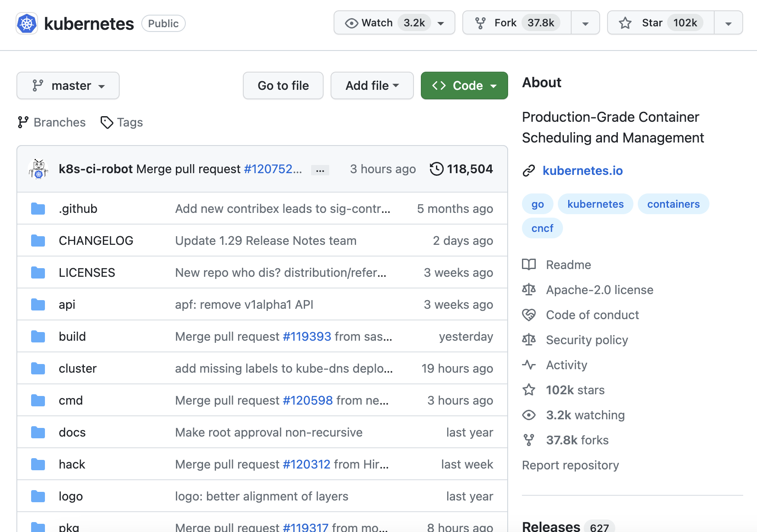Open commit history clock icon
The image size is (757, 532).
click(436, 169)
